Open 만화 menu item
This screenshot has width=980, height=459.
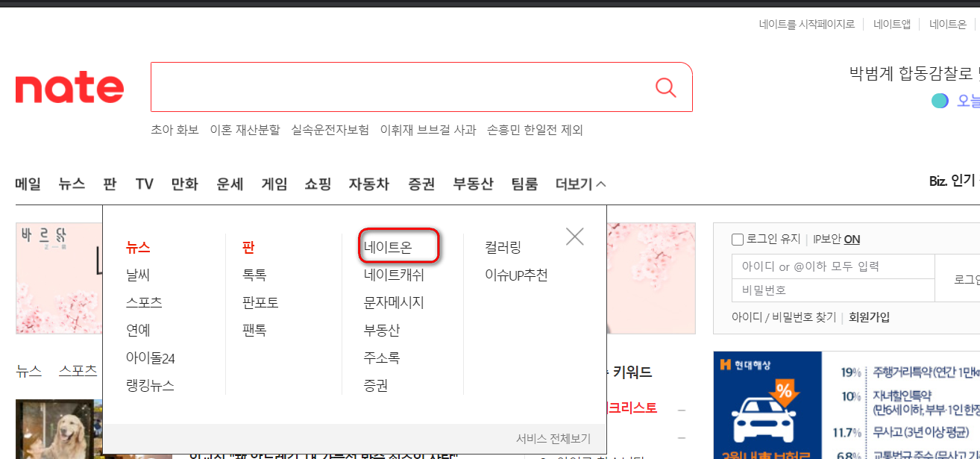pos(185,184)
